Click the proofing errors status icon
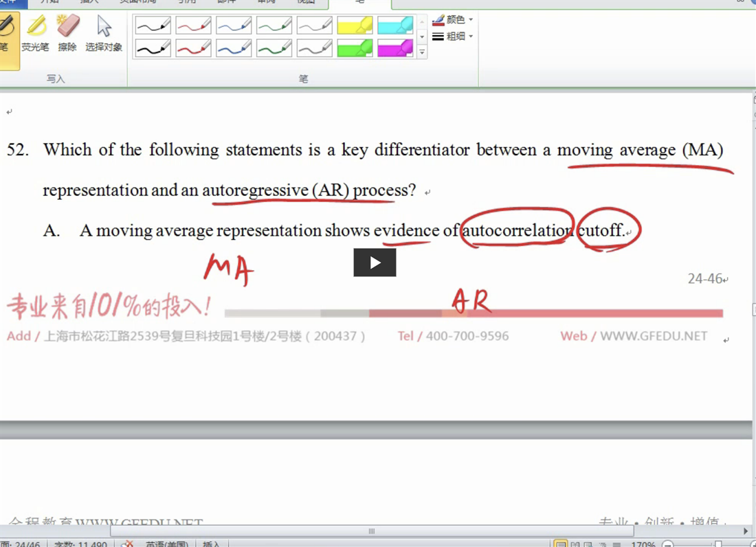Viewport: 756px width, 547px height. pyautogui.click(x=127, y=544)
